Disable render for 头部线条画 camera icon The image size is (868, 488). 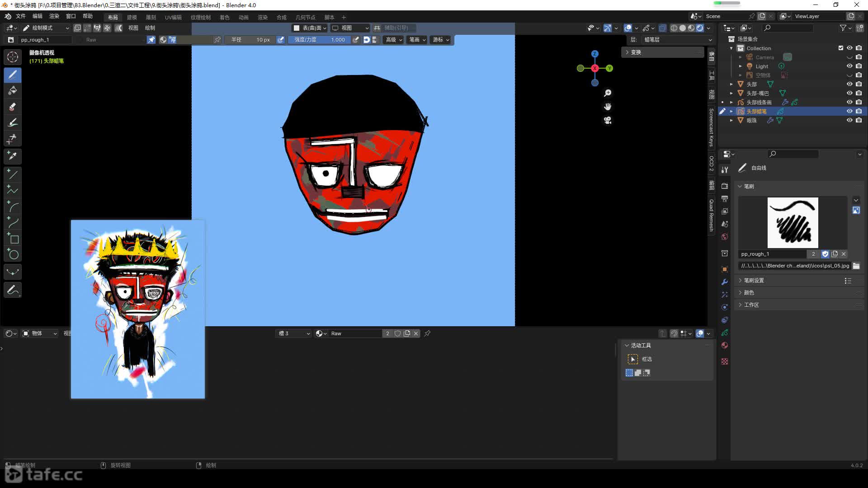tap(859, 102)
